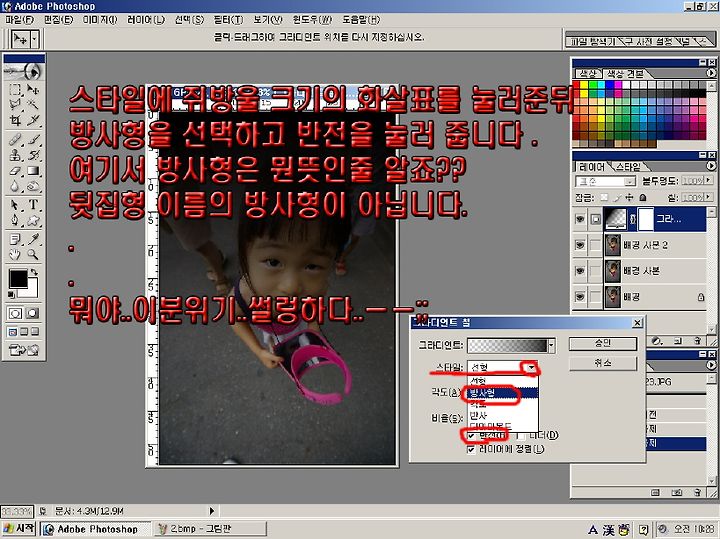
Task: Select the Magic Wand tool
Action: tap(33, 105)
